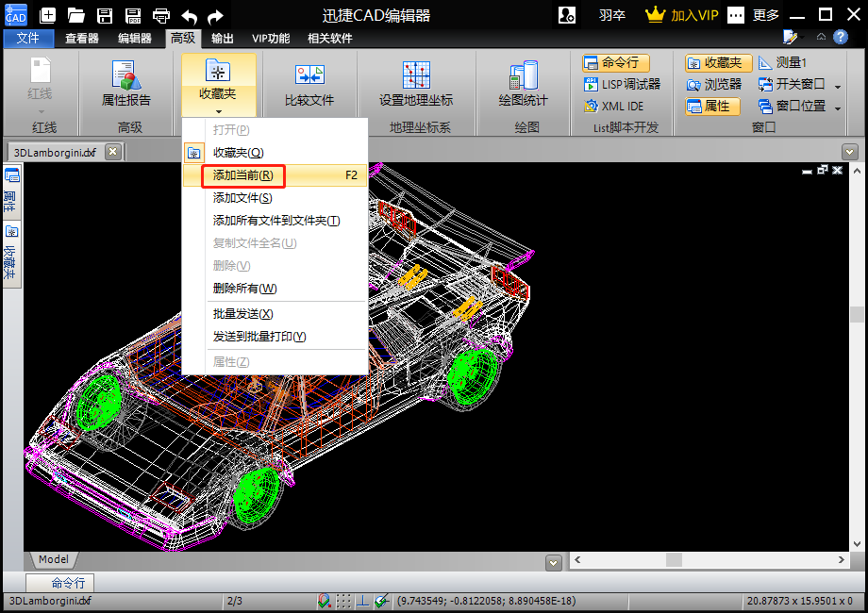Select 添加文件(S) menu entry

275,197
